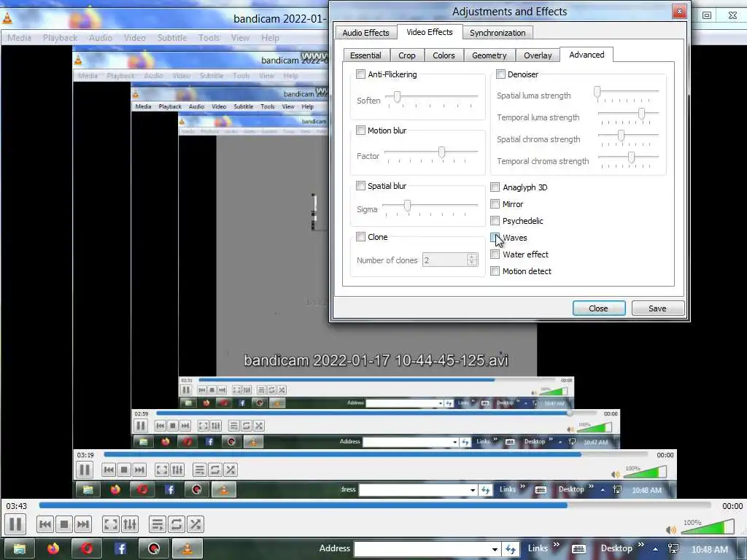Image resolution: width=747 pixels, height=560 pixels.
Task: Toggle the playlist view icon
Action: (x=158, y=525)
